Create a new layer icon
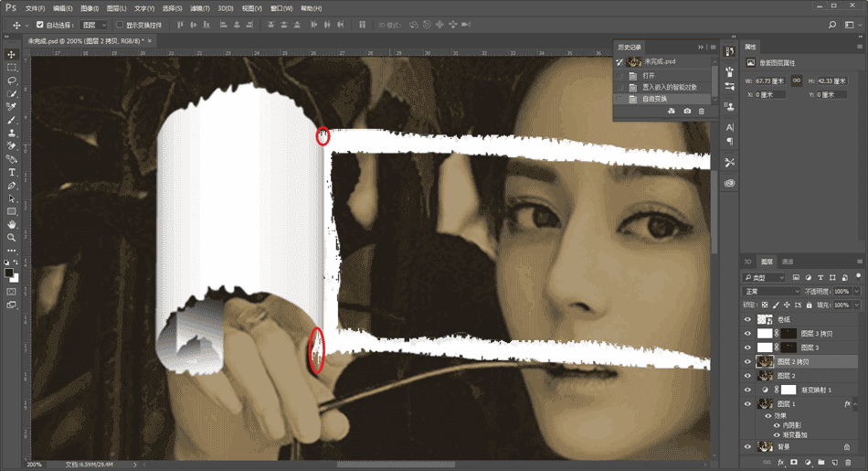 tap(835, 462)
